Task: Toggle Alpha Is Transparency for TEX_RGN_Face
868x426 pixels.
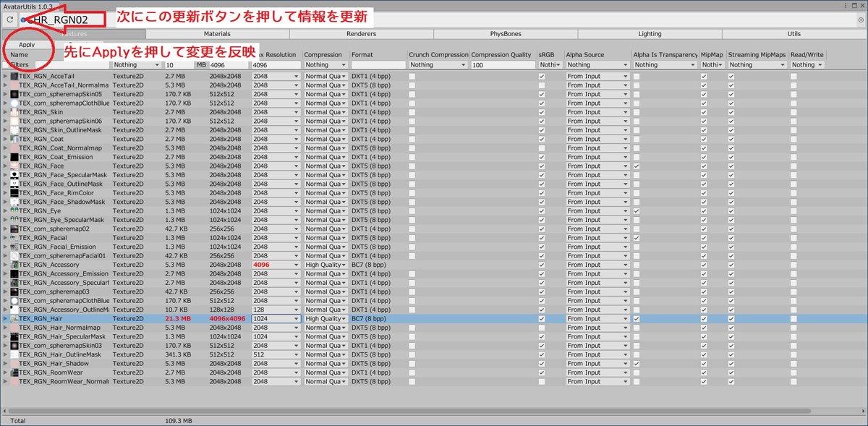Action: coord(637,166)
